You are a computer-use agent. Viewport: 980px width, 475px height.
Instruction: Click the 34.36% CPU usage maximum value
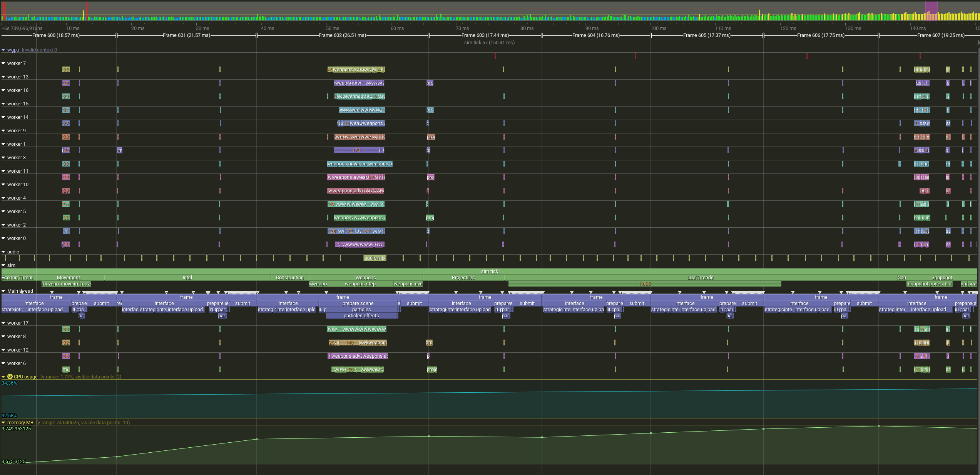point(9,383)
